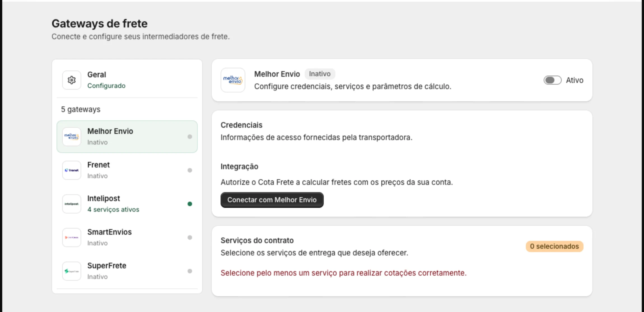
Task: Click the gray status dot on Melhor Envio row
Action: click(x=190, y=137)
